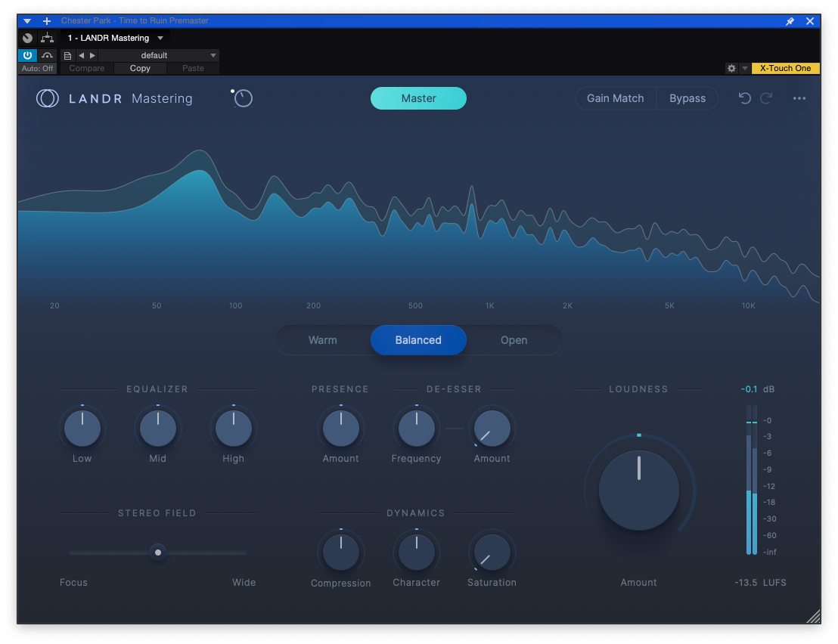Click the large Loudness Amount knob
Viewport: 838px width, 644px height.
638,491
